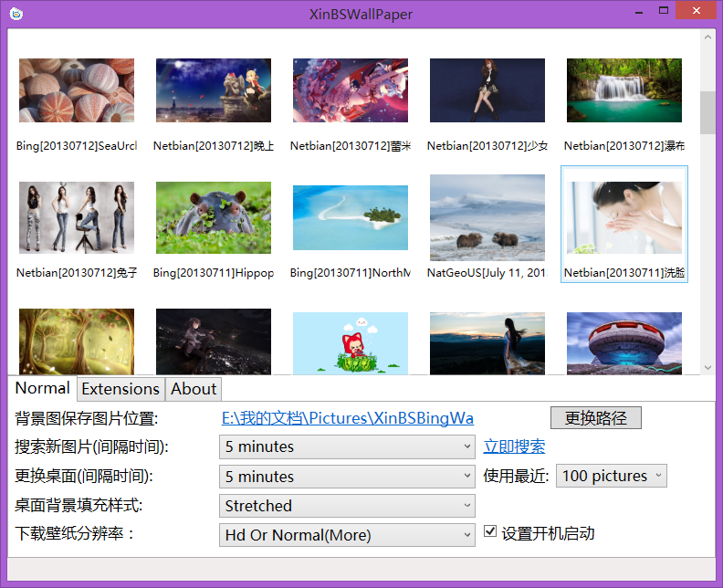Screen dimensions: 723x588
Task: Maximize the XinBSWallPaper window
Action: pyautogui.click(x=664, y=11)
